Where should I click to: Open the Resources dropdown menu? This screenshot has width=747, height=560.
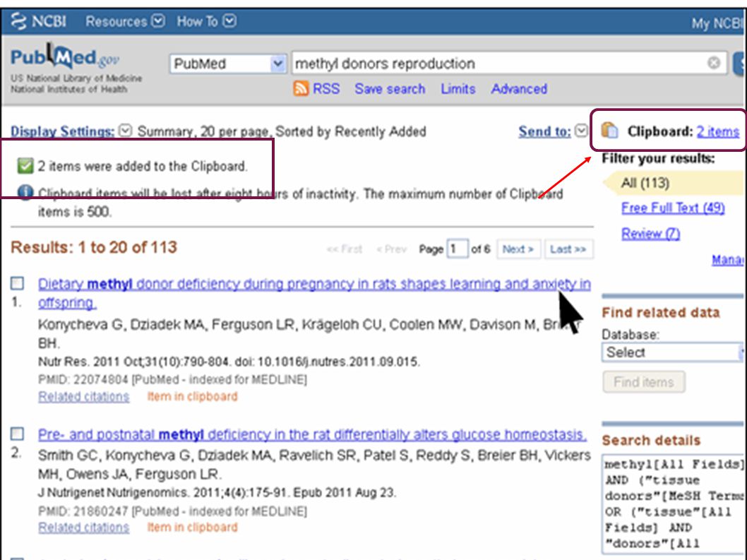[125, 21]
